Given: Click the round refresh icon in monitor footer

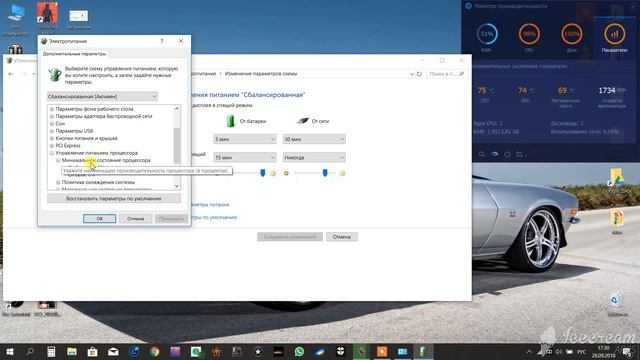Looking at the screenshot, I should pyautogui.click(x=507, y=155).
